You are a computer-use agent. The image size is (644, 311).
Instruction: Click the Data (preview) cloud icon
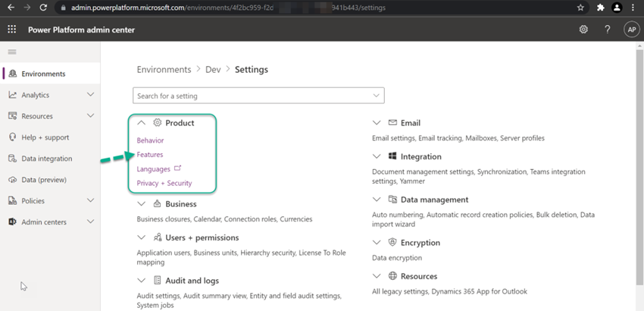pos(13,180)
